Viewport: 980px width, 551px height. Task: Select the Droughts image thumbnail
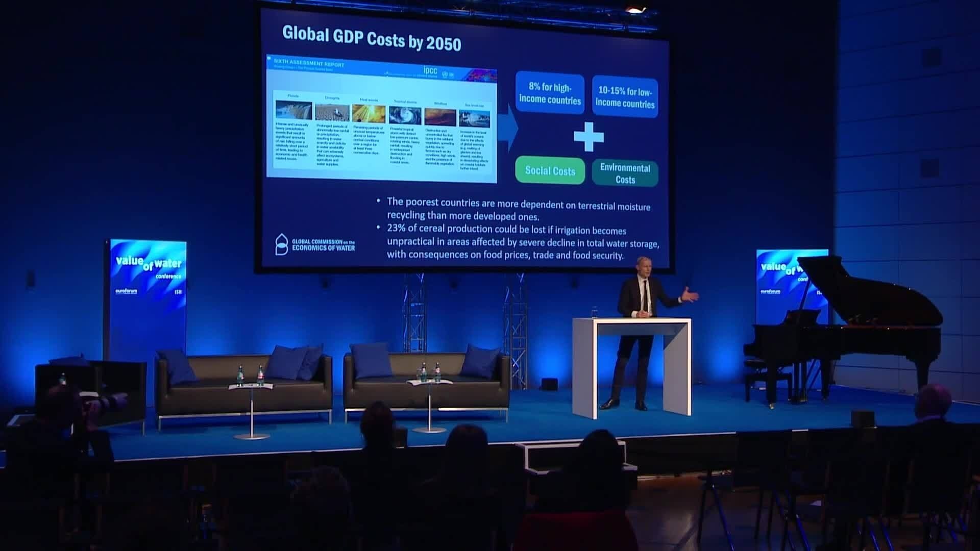pos(332,113)
